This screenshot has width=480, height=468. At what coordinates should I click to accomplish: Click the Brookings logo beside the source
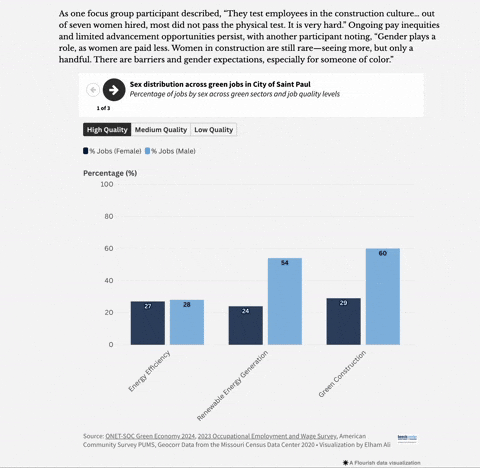(x=407, y=438)
